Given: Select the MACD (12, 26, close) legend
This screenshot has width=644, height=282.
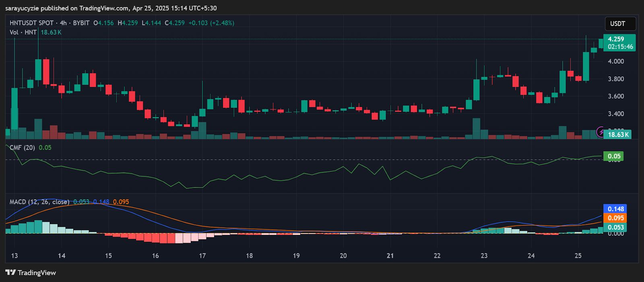Looking at the screenshot, I should pyautogui.click(x=39, y=202).
